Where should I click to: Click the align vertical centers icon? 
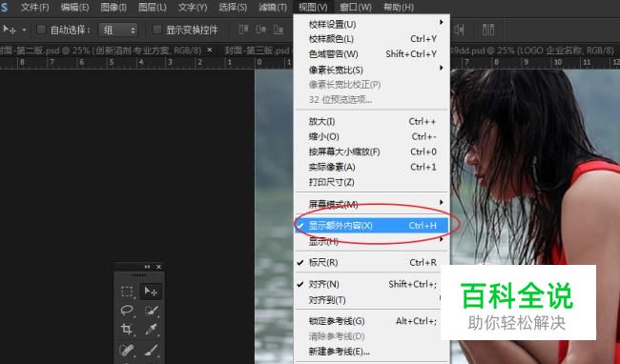pos(261,30)
